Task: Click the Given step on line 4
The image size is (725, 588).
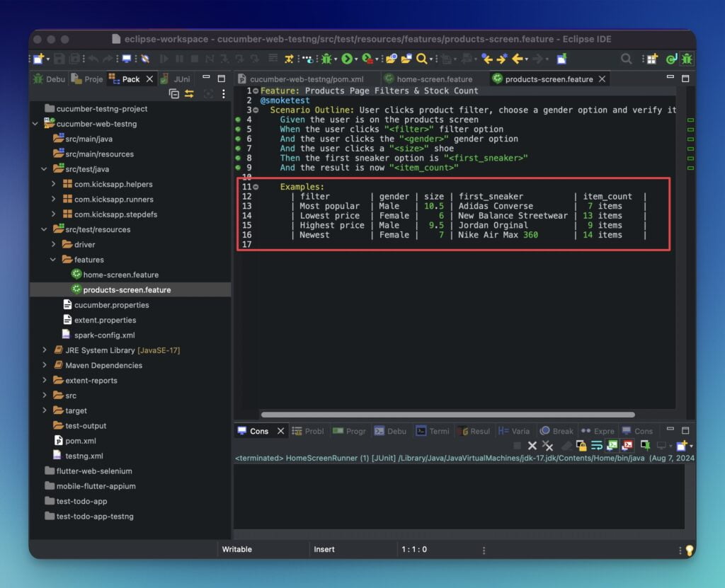Action: tap(379, 120)
